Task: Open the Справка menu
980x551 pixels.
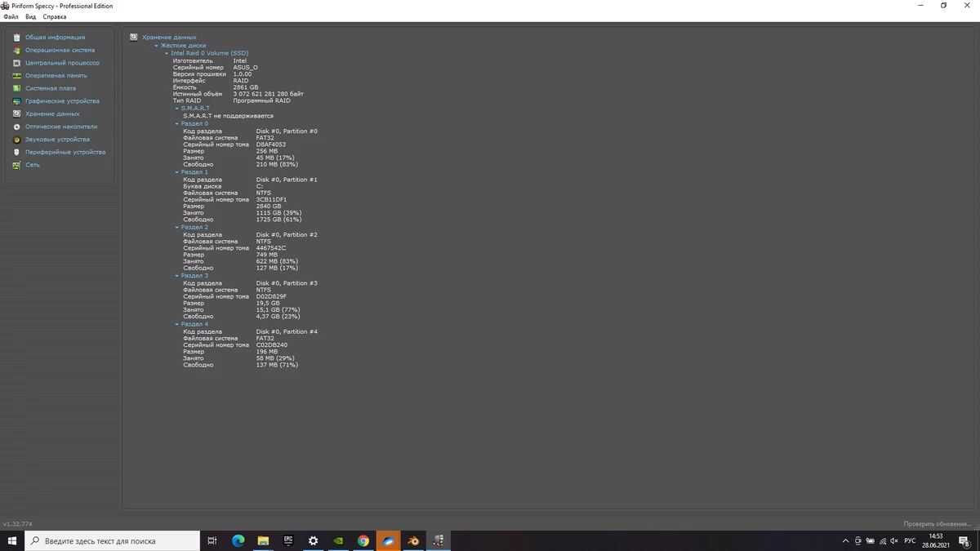Action: click(55, 16)
